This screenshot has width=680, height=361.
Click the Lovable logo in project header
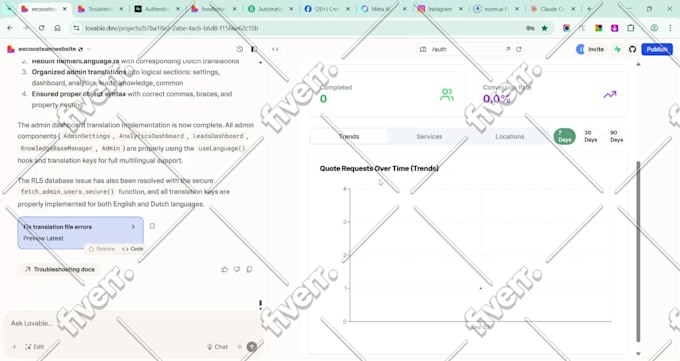pos(11,49)
